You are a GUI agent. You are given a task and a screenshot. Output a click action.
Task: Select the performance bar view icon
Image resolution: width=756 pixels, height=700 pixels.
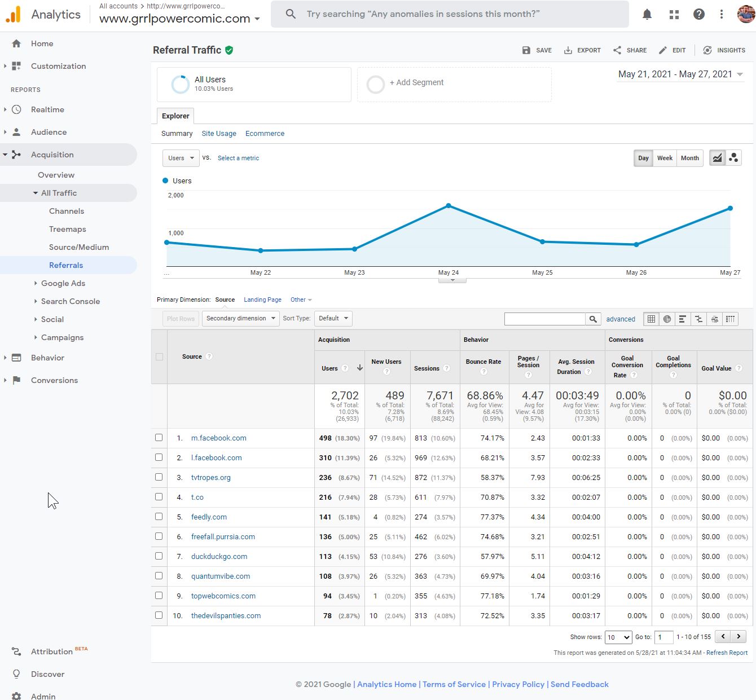point(683,319)
